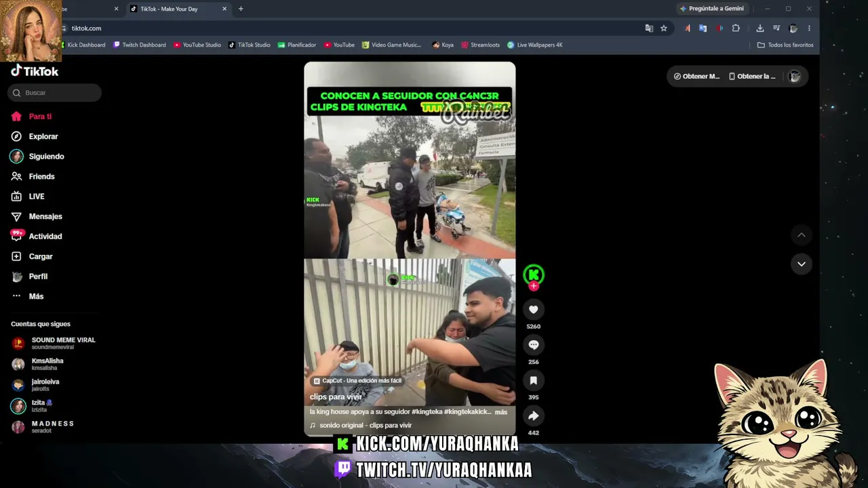This screenshot has height=488, width=868.
Task: Open the 'Todos los favoritos' folder
Action: click(785, 45)
